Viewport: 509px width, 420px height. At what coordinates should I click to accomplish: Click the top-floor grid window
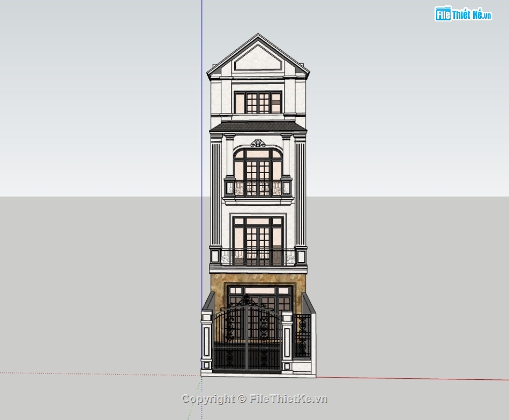(x=258, y=102)
